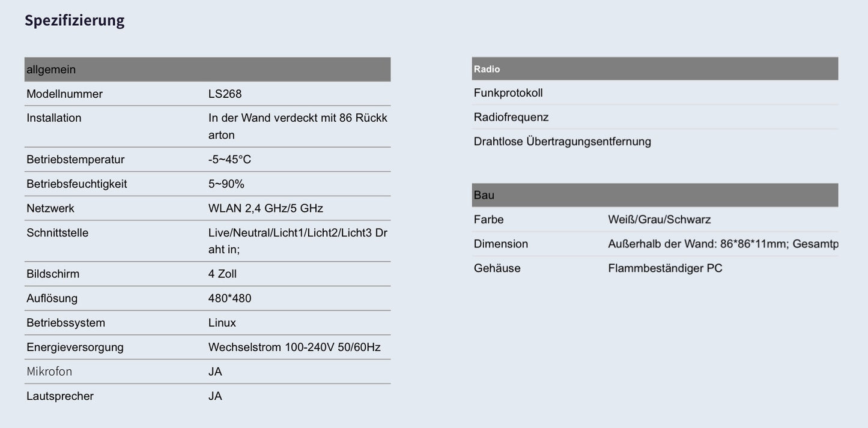Select the Betriebstemperatur row label
Image resolution: width=868 pixels, height=428 pixels.
(x=76, y=160)
